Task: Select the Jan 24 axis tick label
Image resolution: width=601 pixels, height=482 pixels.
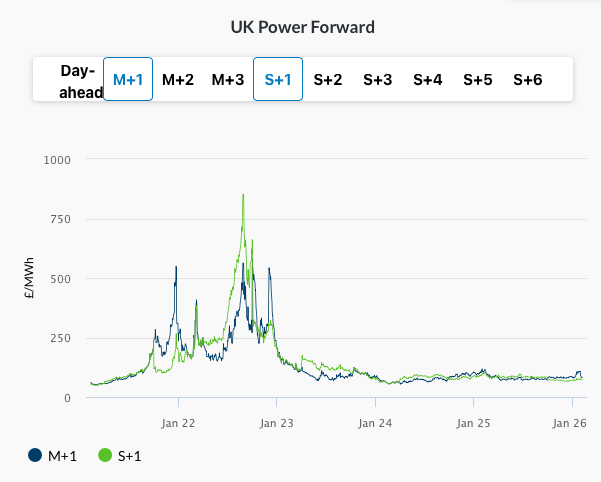Action: [375, 423]
